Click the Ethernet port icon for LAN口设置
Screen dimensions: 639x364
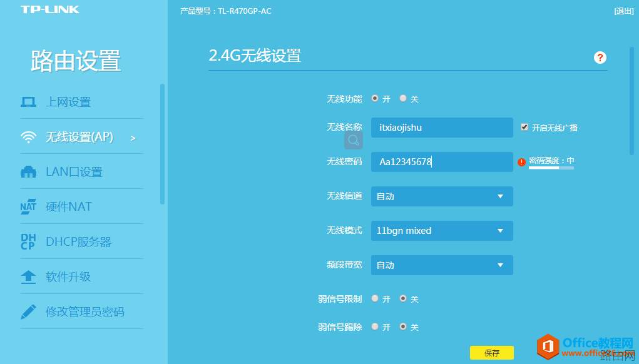[28, 172]
